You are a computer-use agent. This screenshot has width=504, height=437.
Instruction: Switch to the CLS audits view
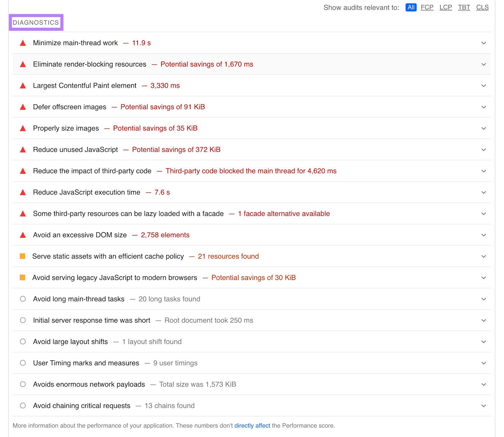point(482,7)
